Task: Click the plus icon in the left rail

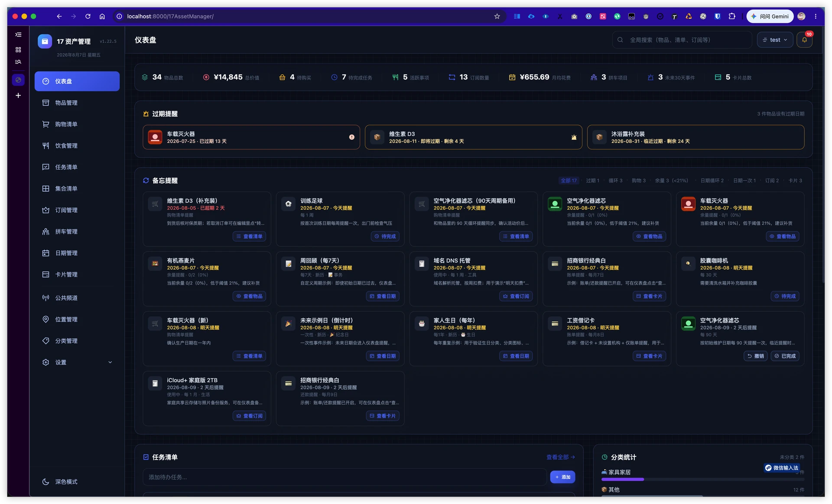Action: pyautogui.click(x=18, y=95)
